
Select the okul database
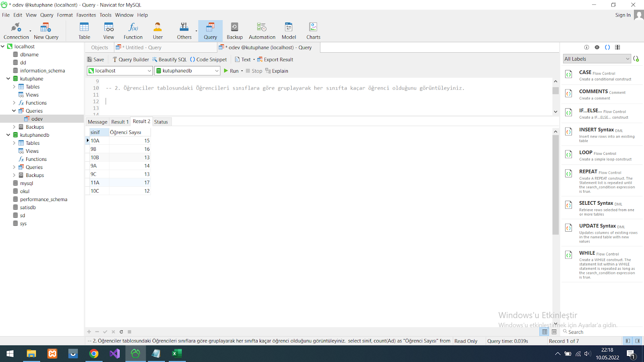[x=25, y=191]
